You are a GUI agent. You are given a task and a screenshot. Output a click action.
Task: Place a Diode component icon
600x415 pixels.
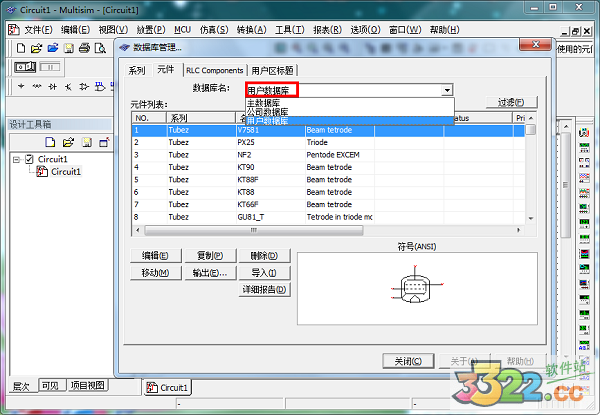[53, 87]
